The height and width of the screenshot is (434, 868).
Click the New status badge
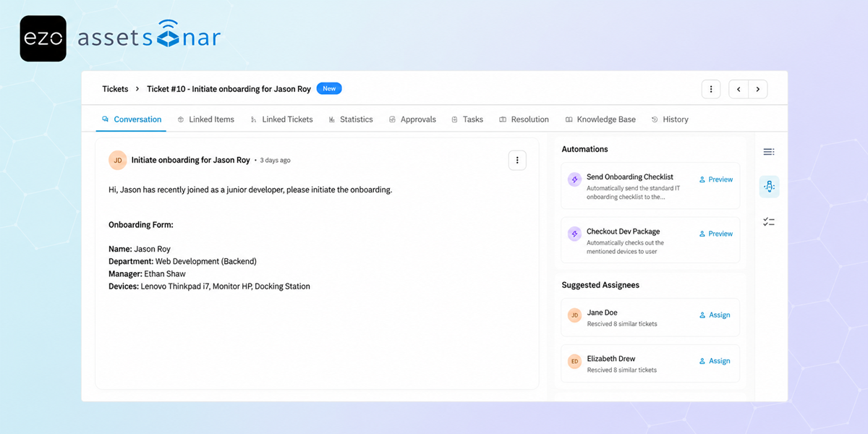tap(329, 88)
